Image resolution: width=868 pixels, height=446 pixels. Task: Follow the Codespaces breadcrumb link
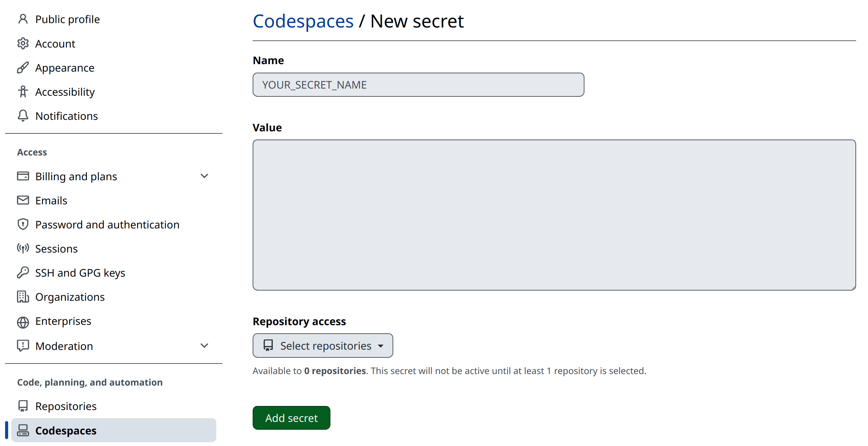click(x=303, y=21)
